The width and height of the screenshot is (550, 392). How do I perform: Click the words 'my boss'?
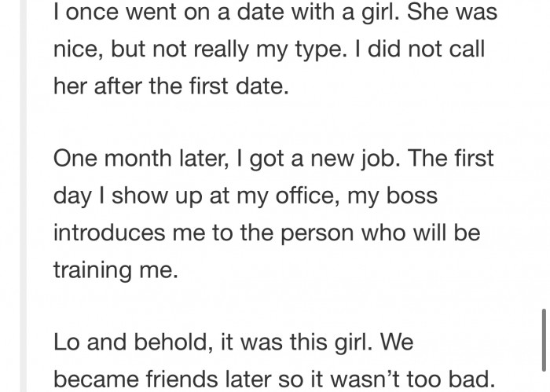[393, 196]
